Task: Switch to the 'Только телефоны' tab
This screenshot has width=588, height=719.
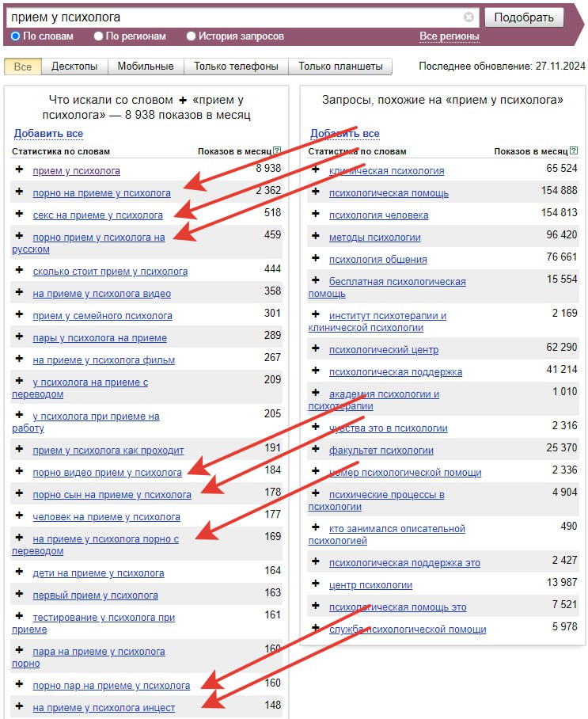Action: [x=236, y=67]
